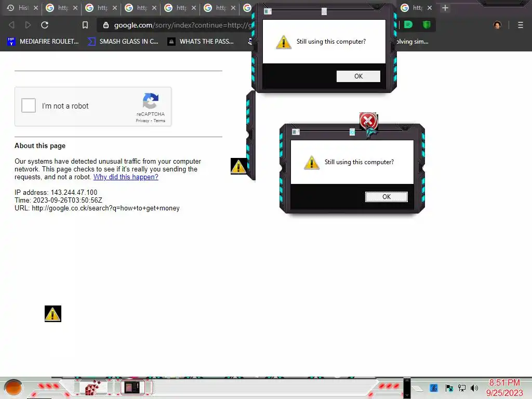532x399 pixels.
Task: Close the rightmost Google tab
Action: click(x=430, y=8)
